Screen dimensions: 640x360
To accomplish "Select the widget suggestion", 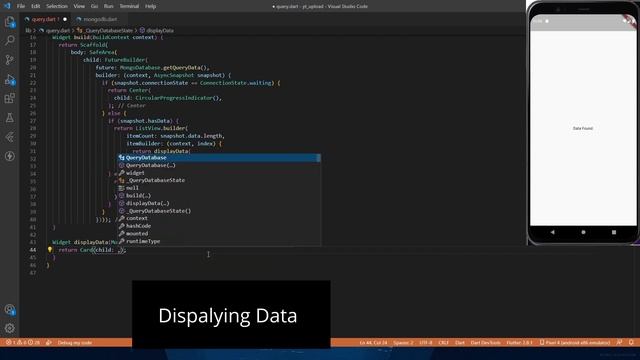I will point(218,173).
